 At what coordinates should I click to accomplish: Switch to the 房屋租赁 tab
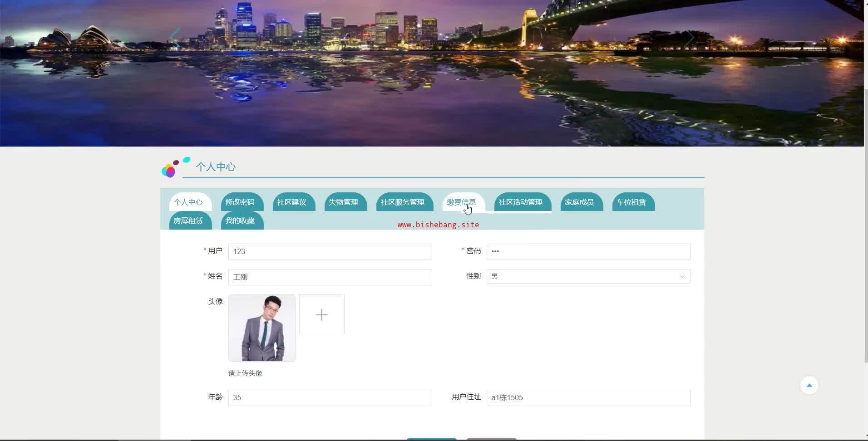[190, 220]
